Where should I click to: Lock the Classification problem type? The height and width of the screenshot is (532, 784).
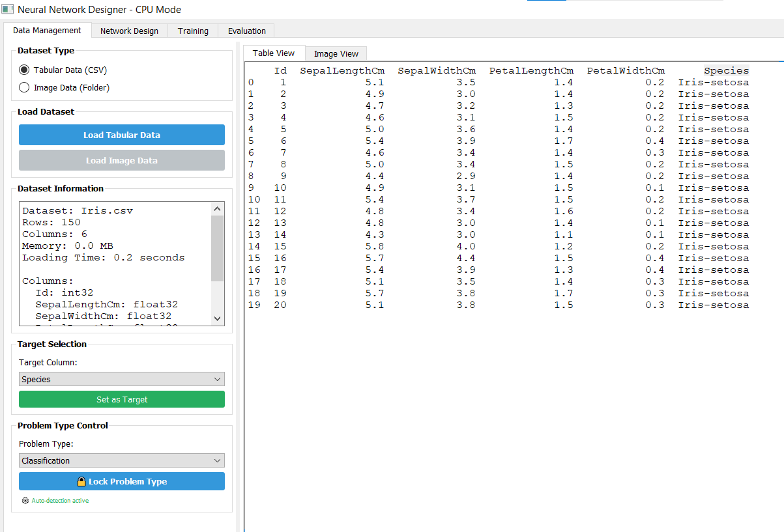coord(121,481)
